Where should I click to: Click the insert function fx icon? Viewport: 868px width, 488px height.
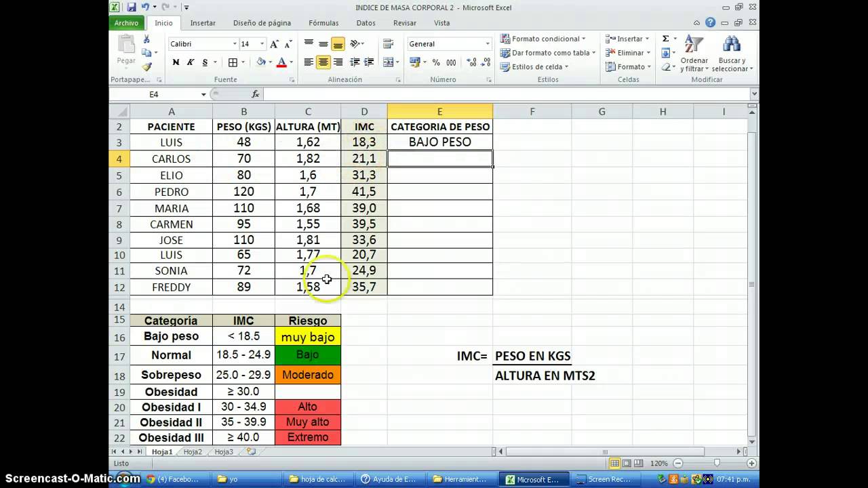[256, 94]
